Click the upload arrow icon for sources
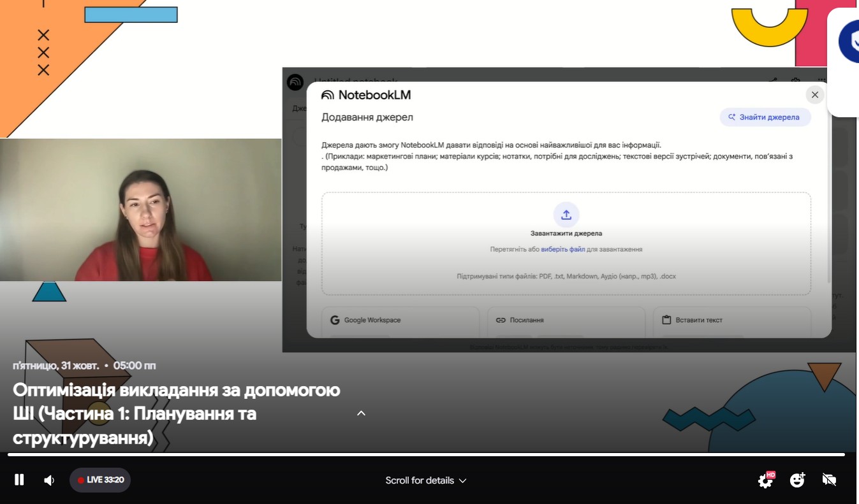The width and height of the screenshot is (859, 504). (x=566, y=215)
